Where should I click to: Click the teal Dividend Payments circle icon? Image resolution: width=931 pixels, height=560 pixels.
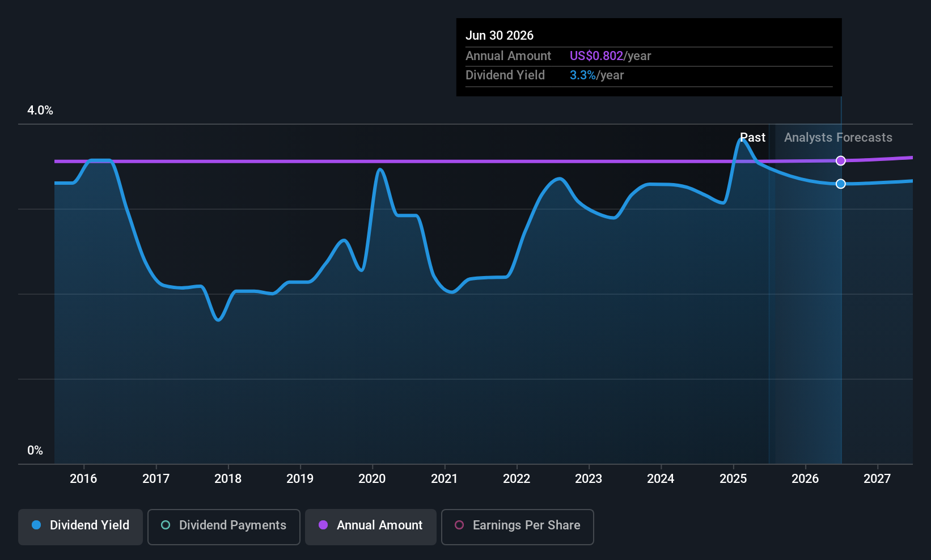[165, 525]
